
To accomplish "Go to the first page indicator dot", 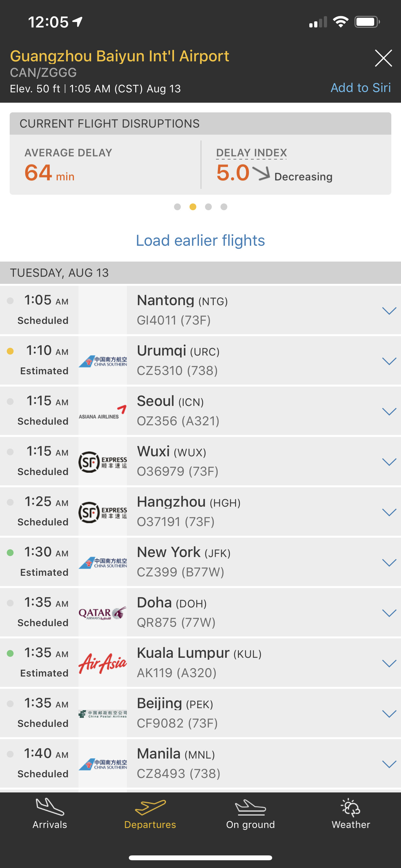I will [177, 207].
